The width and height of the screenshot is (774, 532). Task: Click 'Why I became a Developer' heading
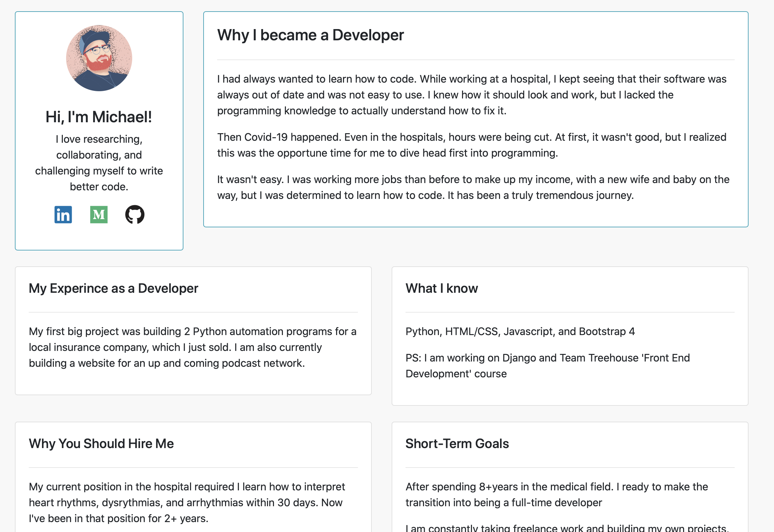click(x=310, y=35)
